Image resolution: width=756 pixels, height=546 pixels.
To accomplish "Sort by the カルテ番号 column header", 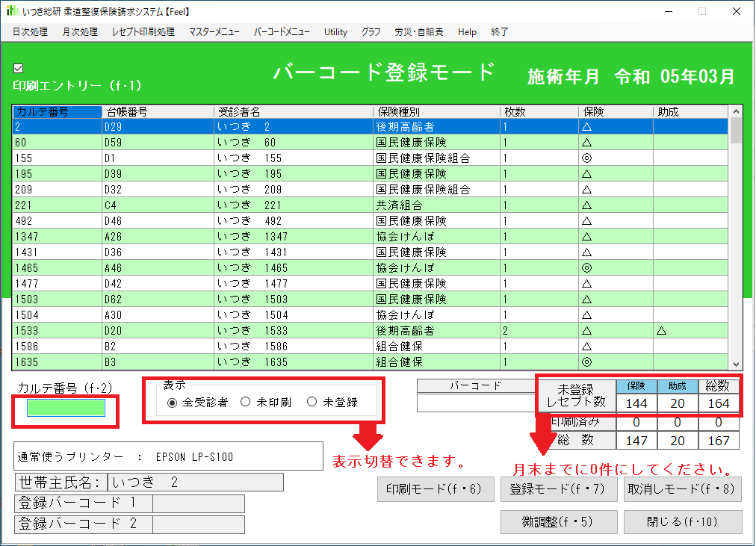I will pyautogui.click(x=57, y=112).
